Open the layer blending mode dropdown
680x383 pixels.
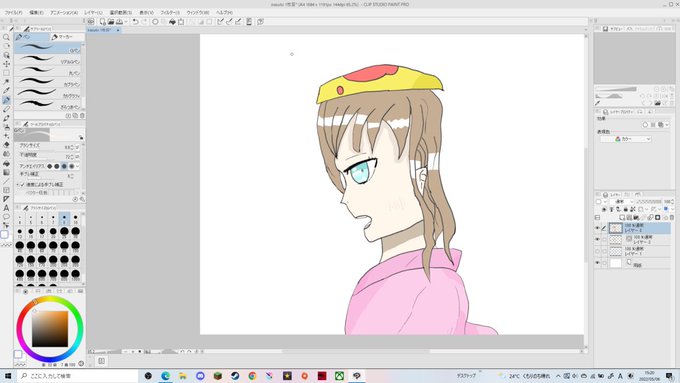[x=622, y=202]
